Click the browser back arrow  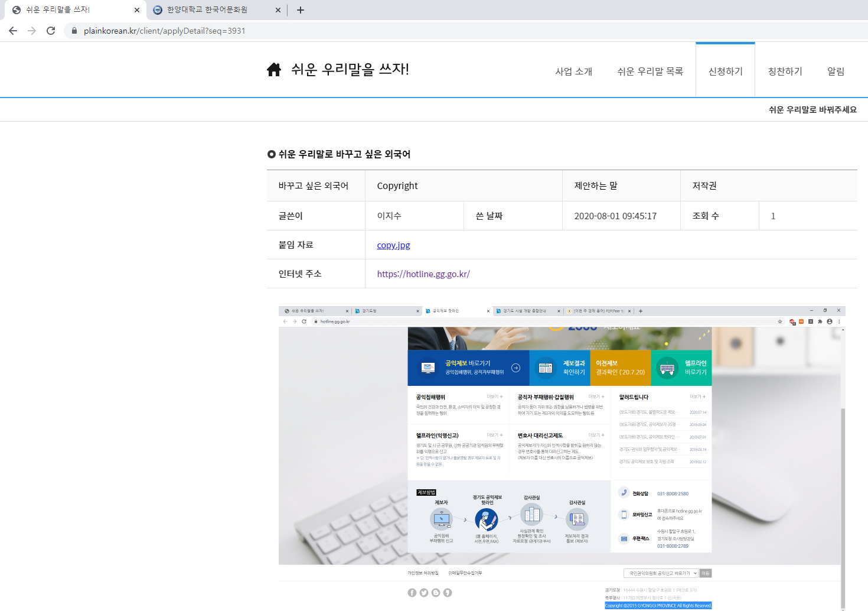[x=13, y=31]
